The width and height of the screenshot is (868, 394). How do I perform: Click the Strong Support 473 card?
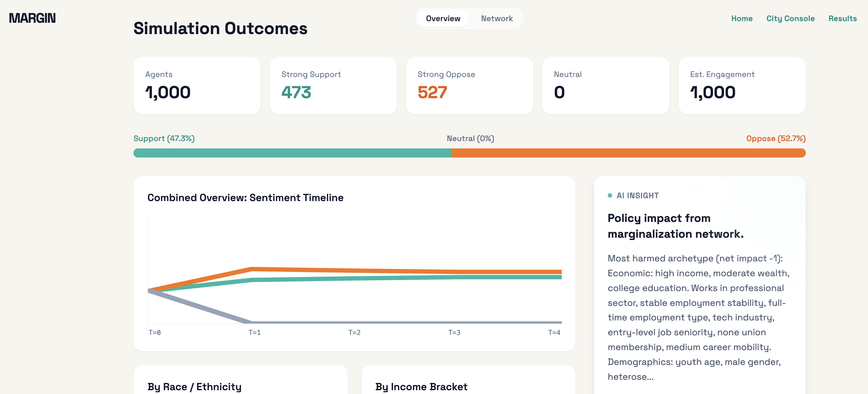333,86
